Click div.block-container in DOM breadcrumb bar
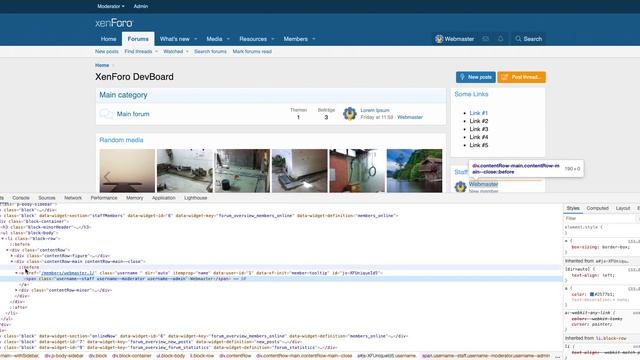 point(131,356)
